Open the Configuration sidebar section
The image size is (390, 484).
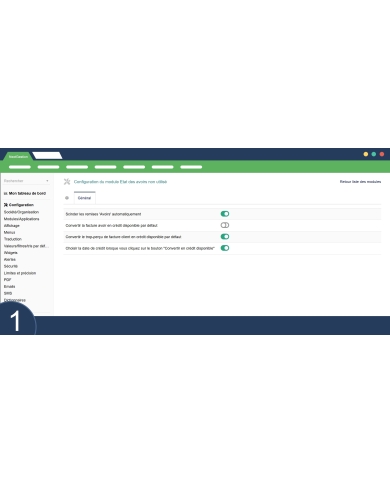(19, 205)
